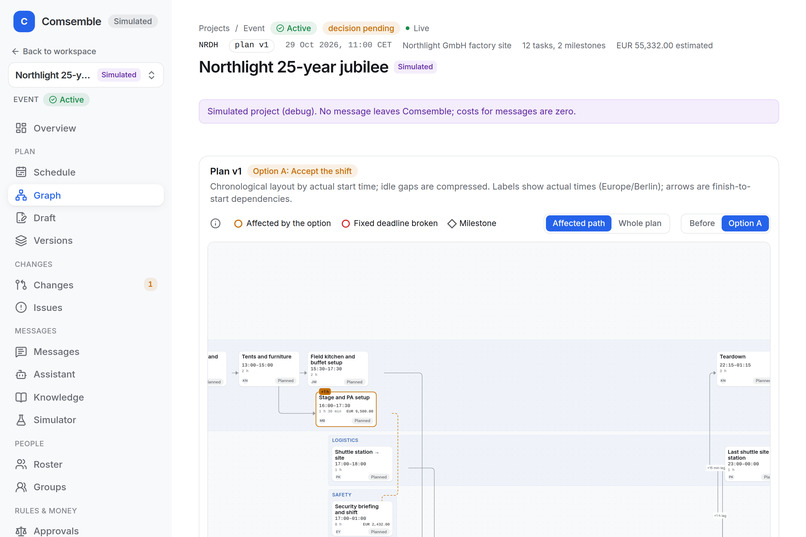The width and height of the screenshot is (806, 537).
Task: Open the Draft document icon
Action: pos(21,218)
